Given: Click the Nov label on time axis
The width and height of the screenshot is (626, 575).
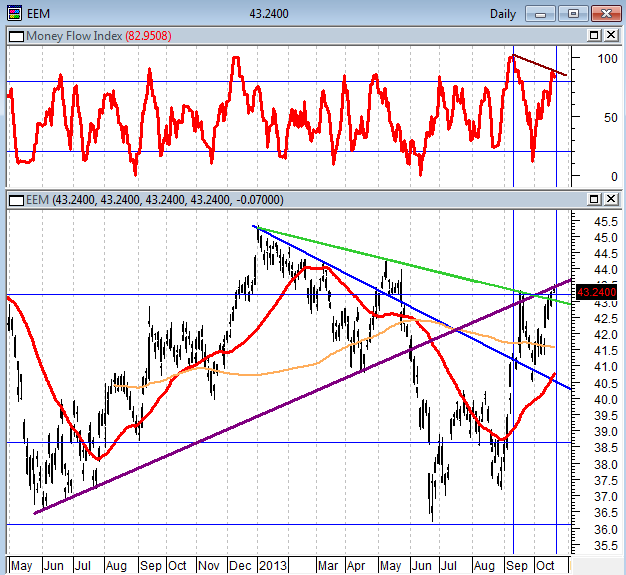Looking at the screenshot, I should (x=209, y=565).
